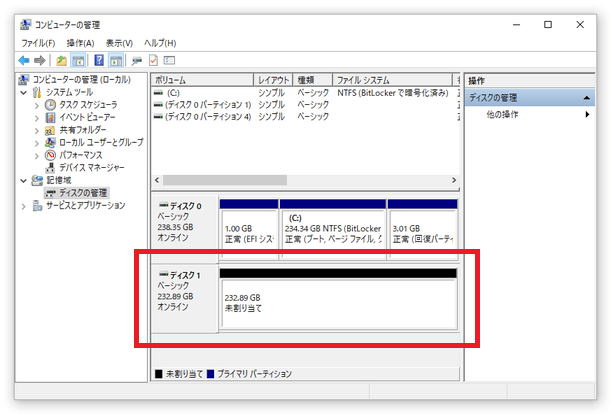Screen dimensions: 611x414
Task: Open the 表示(V) menu
Action: pyautogui.click(x=119, y=43)
